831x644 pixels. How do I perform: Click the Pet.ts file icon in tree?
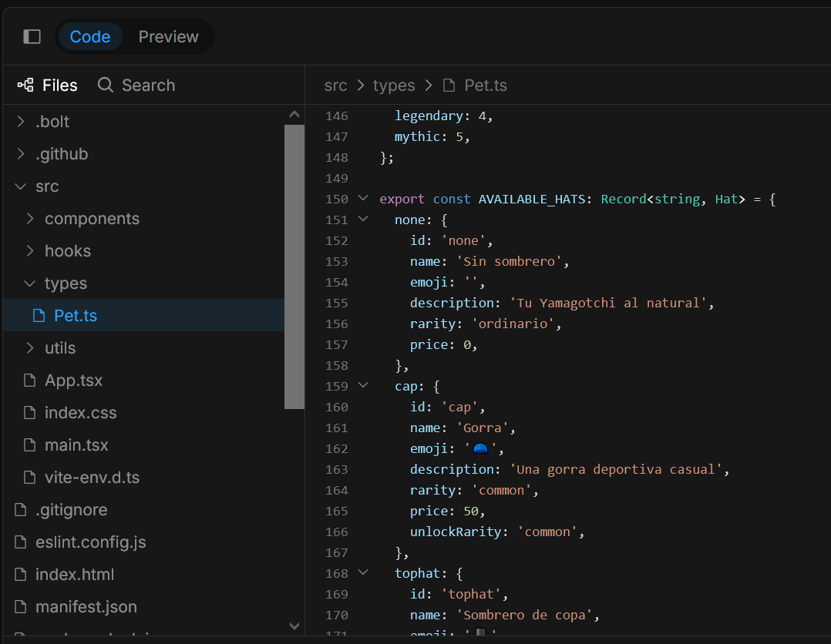point(39,316)
